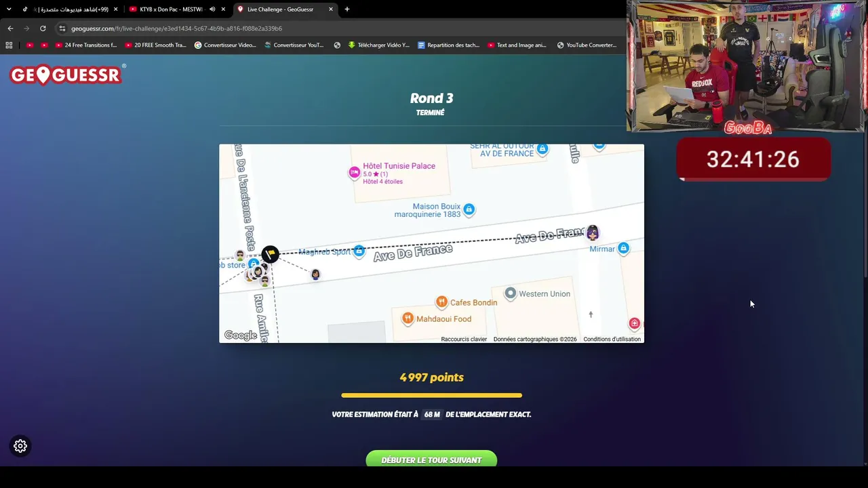Open the Convertisseur YouT... bookmark
Screen dimensions: 868x488
click(x=294, y=45)
